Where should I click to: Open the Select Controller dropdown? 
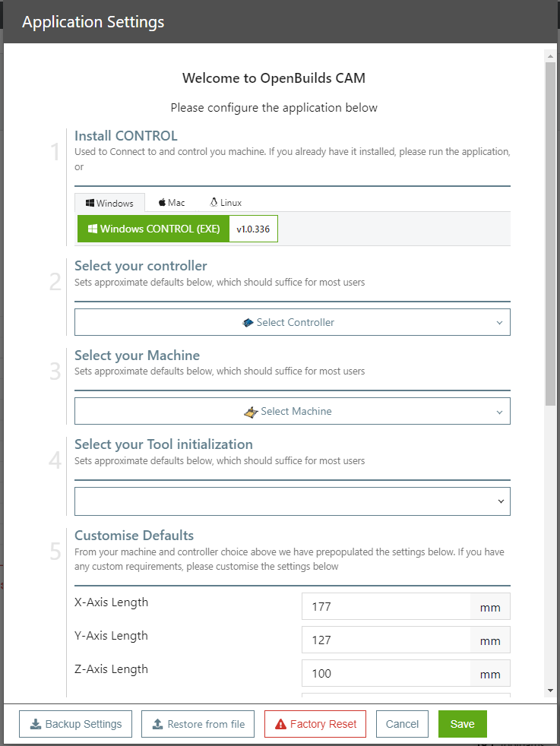(293, 322)
